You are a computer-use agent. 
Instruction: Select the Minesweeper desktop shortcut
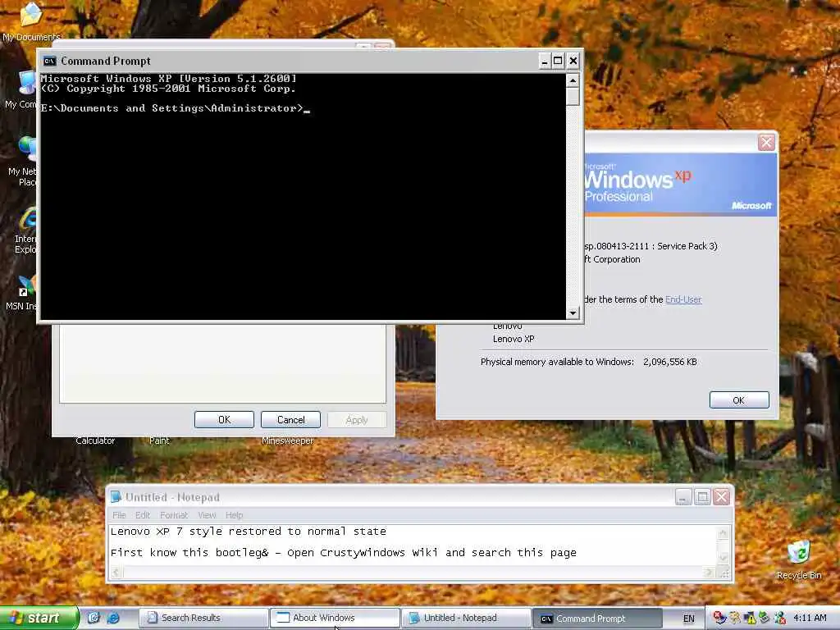(288, 441)
